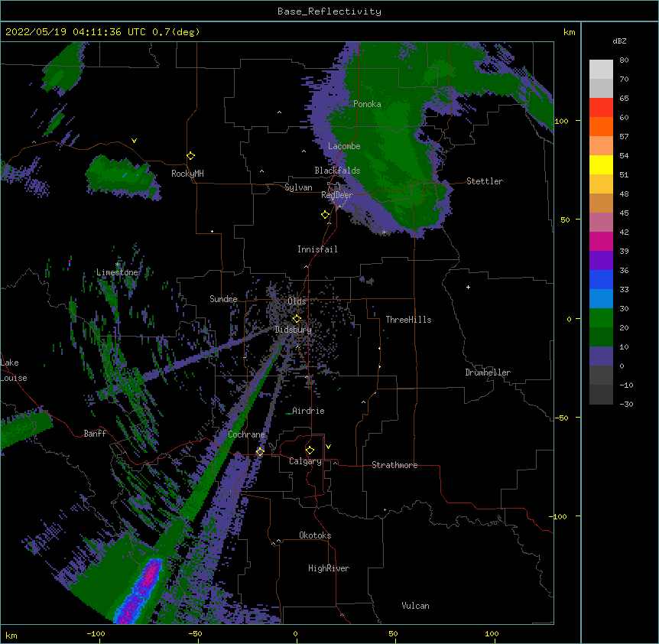Click the dBZ legend heading

(619, 41)
